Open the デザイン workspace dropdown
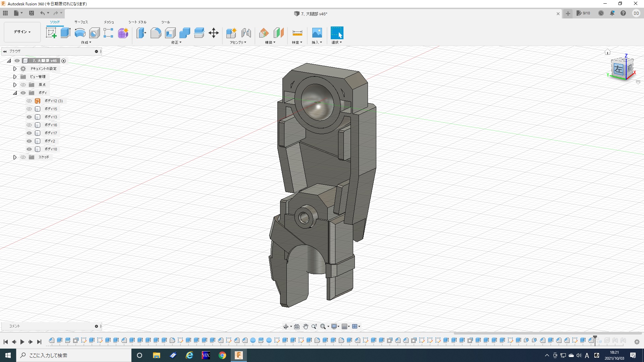 coord(22,32)
